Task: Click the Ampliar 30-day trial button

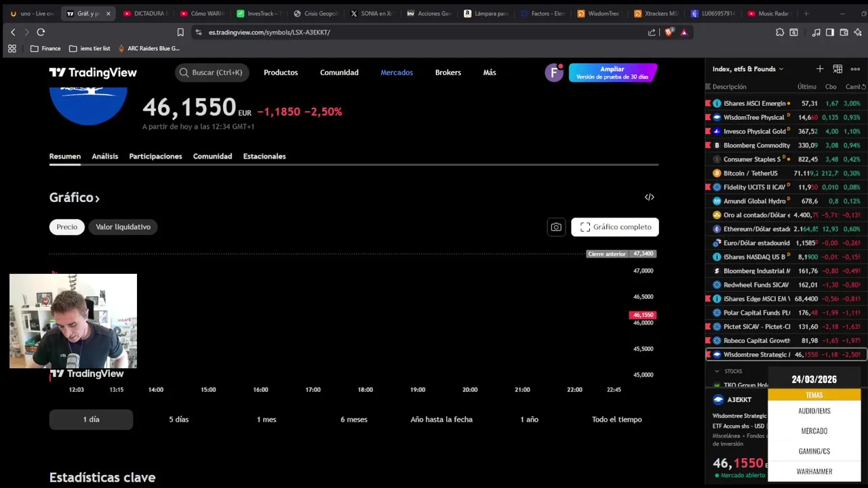Action: click(612, 73)
